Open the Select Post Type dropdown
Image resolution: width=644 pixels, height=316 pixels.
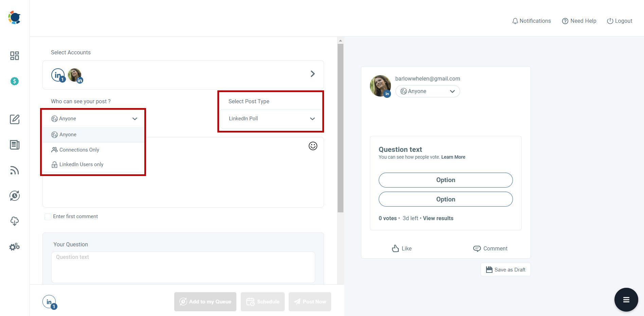tap(270, 119)
